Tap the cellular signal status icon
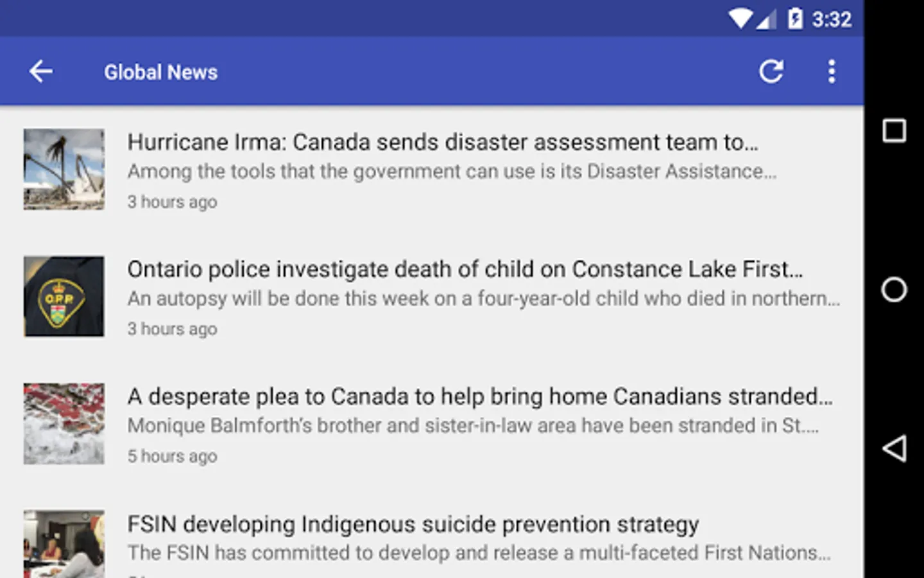This screenshot has width=924, height=578. 766,19
